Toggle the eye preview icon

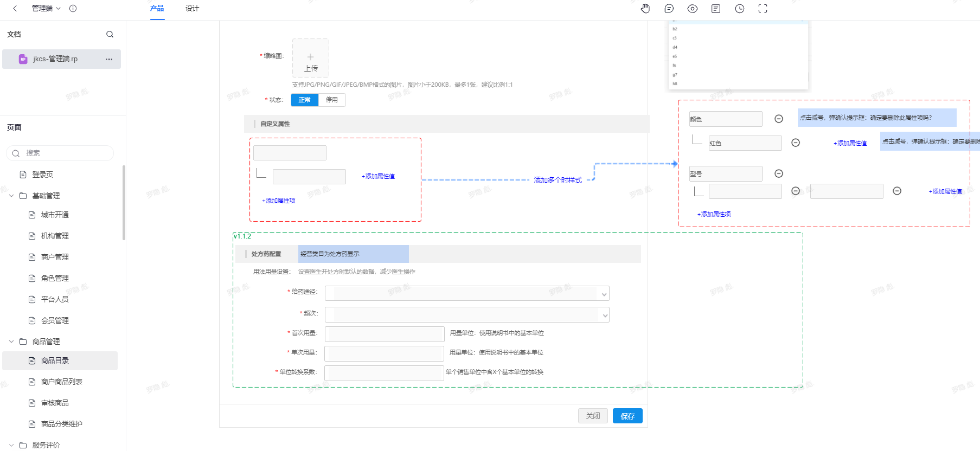pos(693,8)
